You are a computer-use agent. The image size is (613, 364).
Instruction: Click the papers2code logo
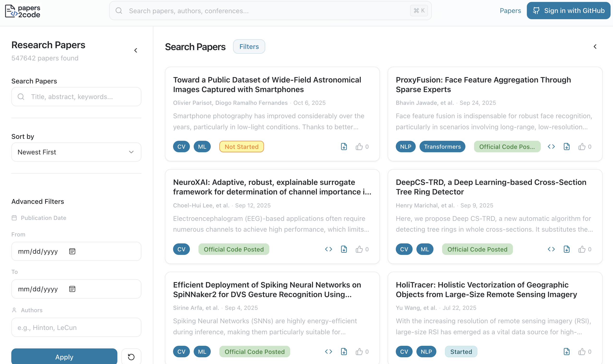coord(23,11)
